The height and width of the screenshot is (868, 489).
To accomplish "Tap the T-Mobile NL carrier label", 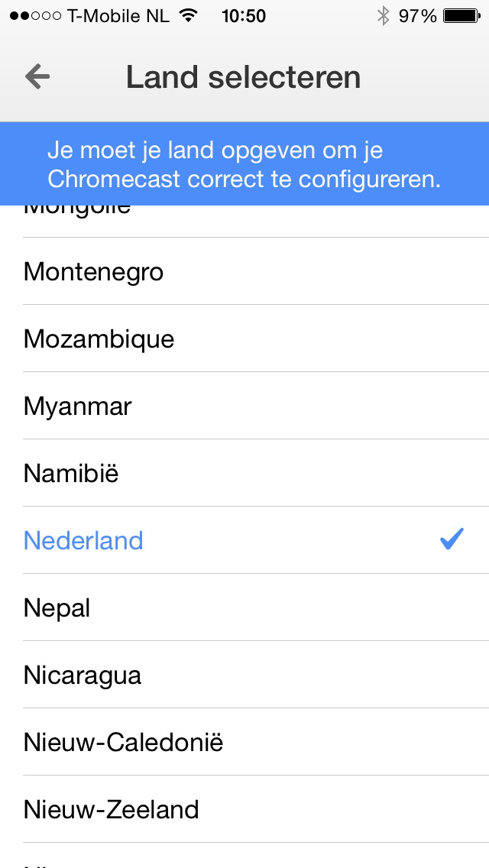I will pyautogui.click(x=118, y=15).
